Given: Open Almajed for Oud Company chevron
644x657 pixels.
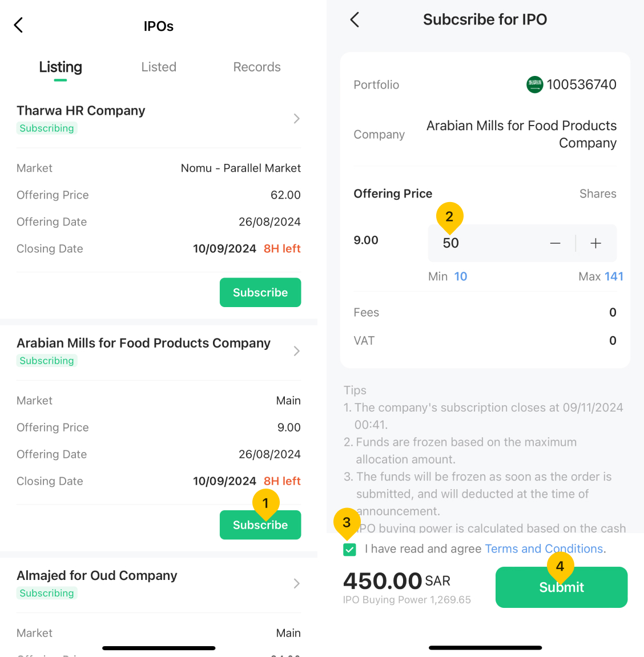Looking at the screenshot, I should [x=297, y=583].
